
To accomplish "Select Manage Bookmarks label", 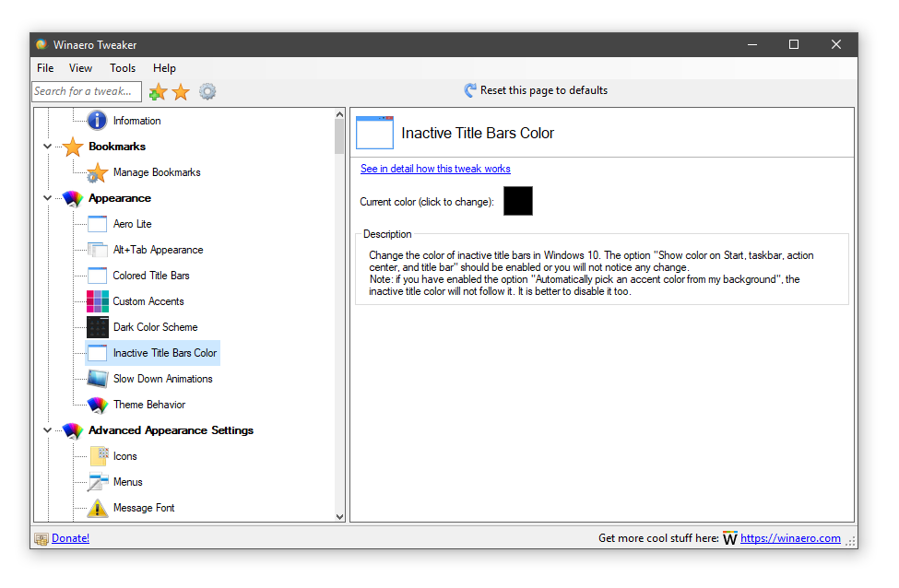I will [157, 172].
